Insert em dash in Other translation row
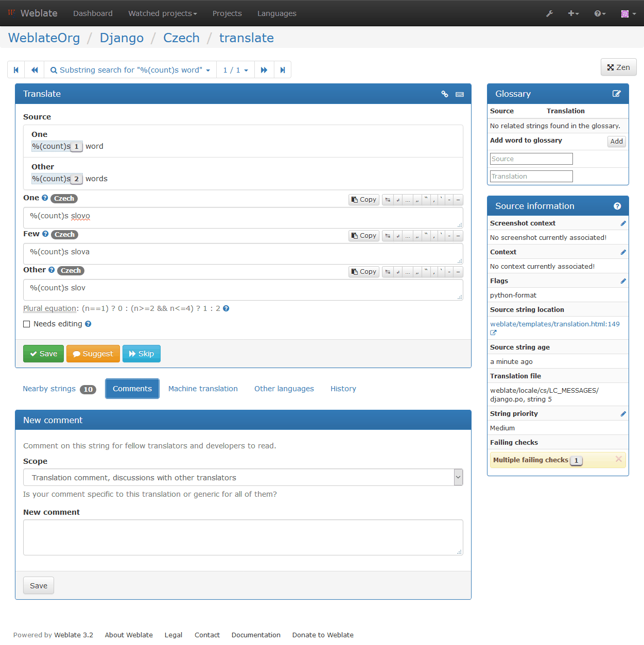The height and width of the screenshot is (645, 644). pyautogui.click(x=458, y=272)
